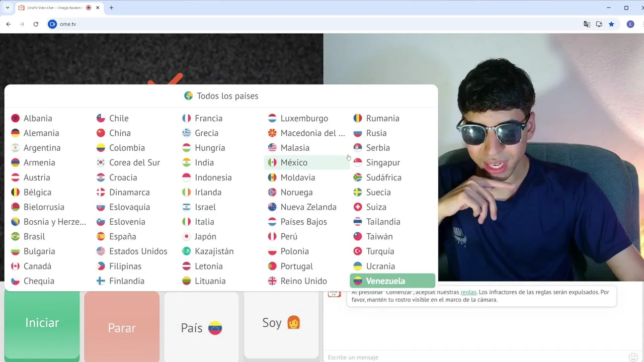Select Alemania in the country list
Viewport: 644px width, 362px height.
point(50,133)
